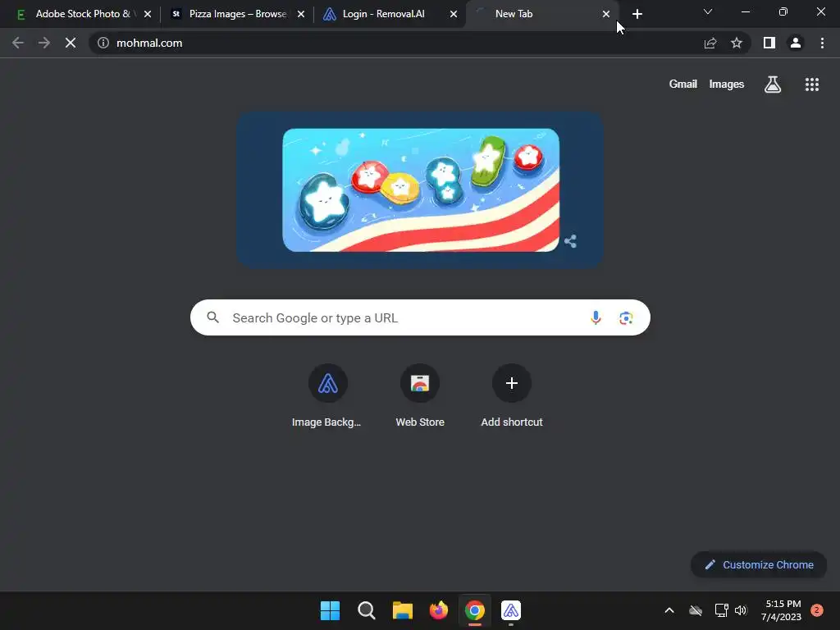The width and height of the screenshot is (840, 630).
Task: Open the Web Store shortcut
Action: pyautogui.click(x=420, y=396)
